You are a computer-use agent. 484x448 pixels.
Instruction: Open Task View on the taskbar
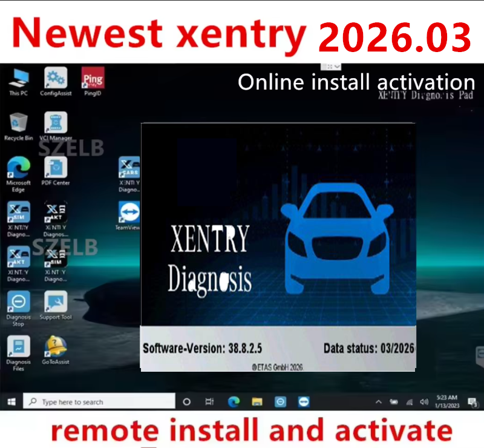[209, 402]
